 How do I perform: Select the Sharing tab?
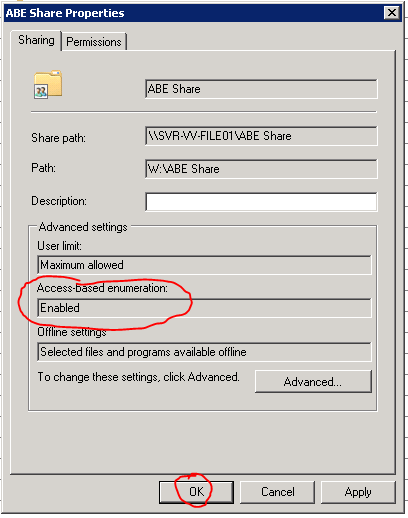pyautogui.click(x=36, y=40)
